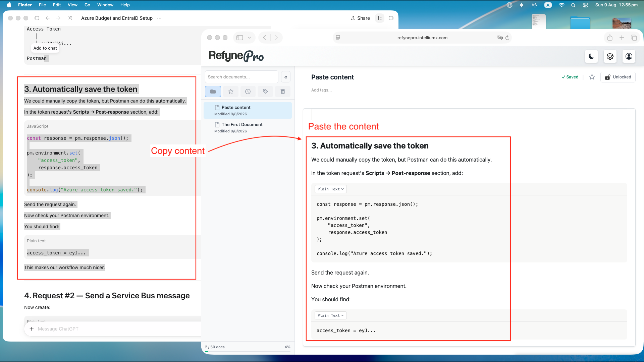644x362 pixels.
Task: Click the translate icon in address bar
Action: tap(500, 38)
